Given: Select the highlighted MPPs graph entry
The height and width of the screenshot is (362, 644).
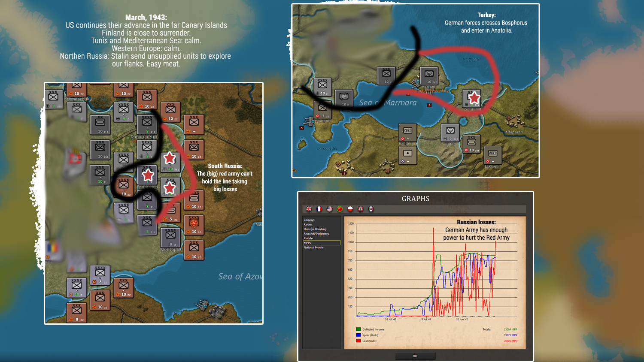Looking at the screenshot, I should (322, 243).
